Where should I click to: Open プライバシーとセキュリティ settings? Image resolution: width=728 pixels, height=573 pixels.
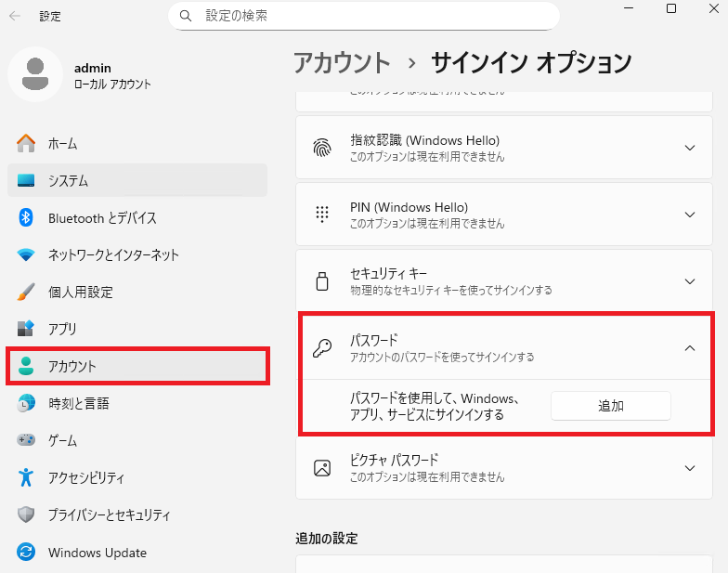click(110, 514)
